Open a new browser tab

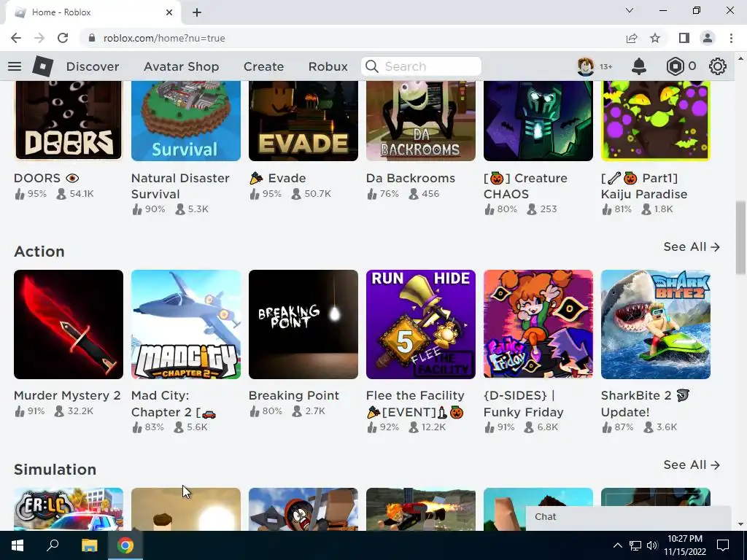tap(197, 12)
